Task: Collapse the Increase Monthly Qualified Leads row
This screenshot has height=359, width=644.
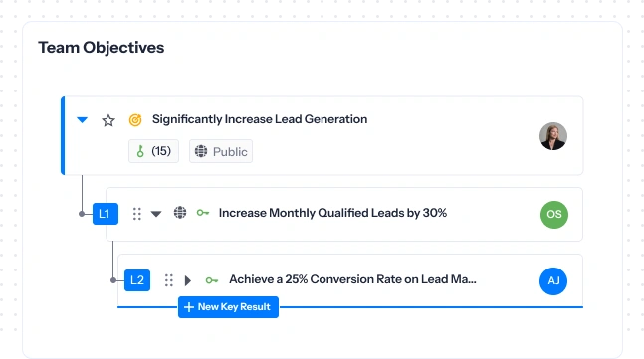Action: coord(156,214)
